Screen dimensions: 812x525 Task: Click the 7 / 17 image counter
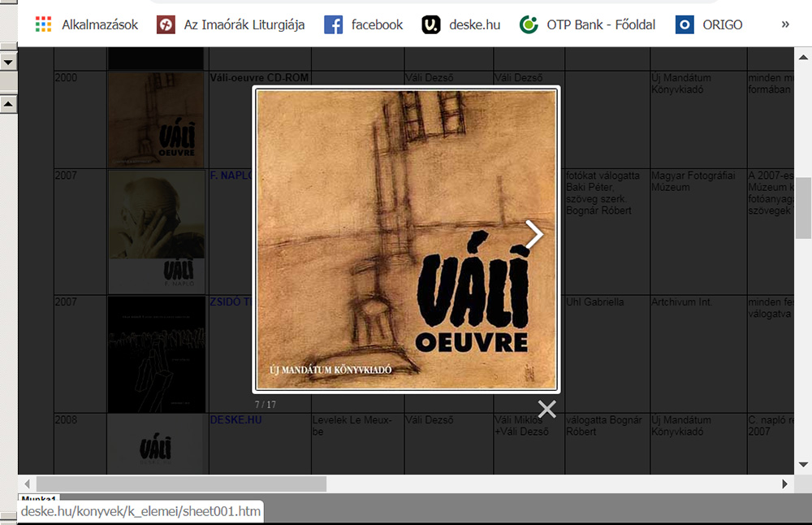pos(266,405)
